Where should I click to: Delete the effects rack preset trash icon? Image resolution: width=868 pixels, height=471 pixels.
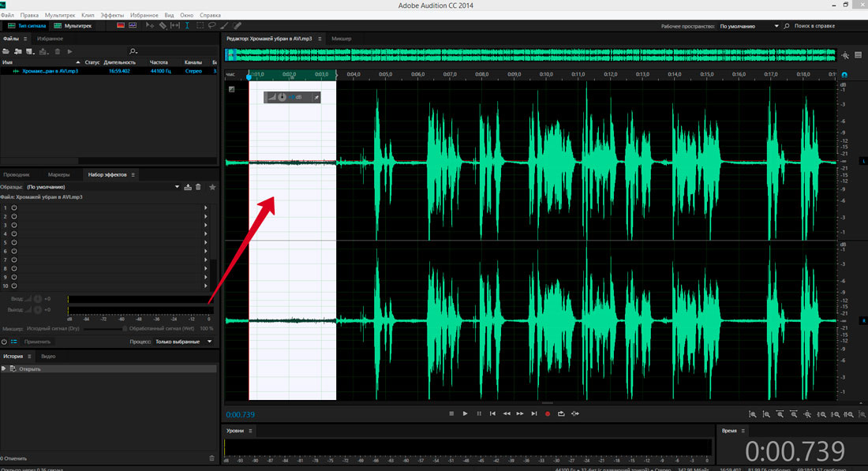(198, 187)
